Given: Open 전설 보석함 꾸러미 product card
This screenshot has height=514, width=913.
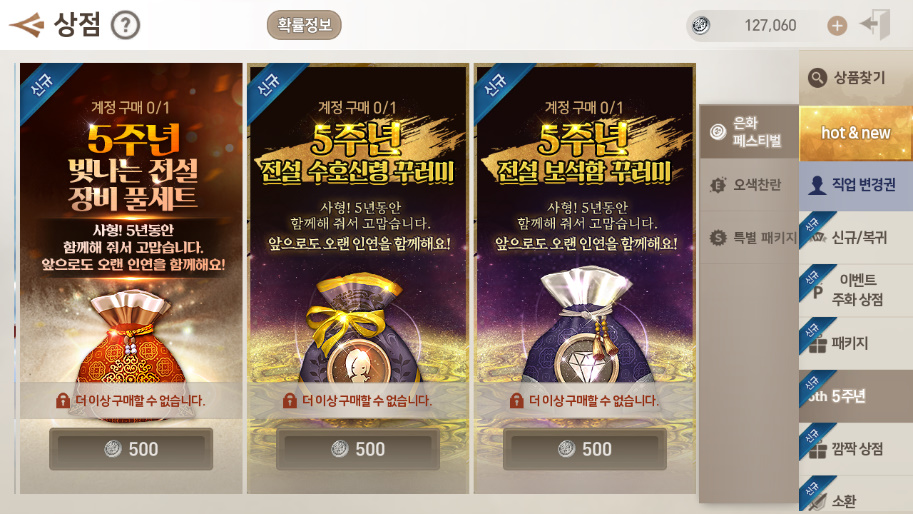Looking at the screenshot, I should (585, 278).
